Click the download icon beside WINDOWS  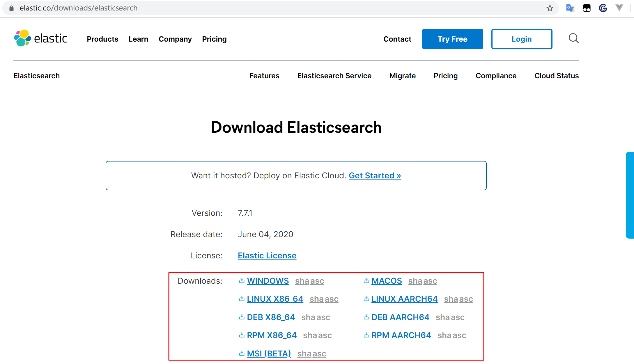point(241,280)
